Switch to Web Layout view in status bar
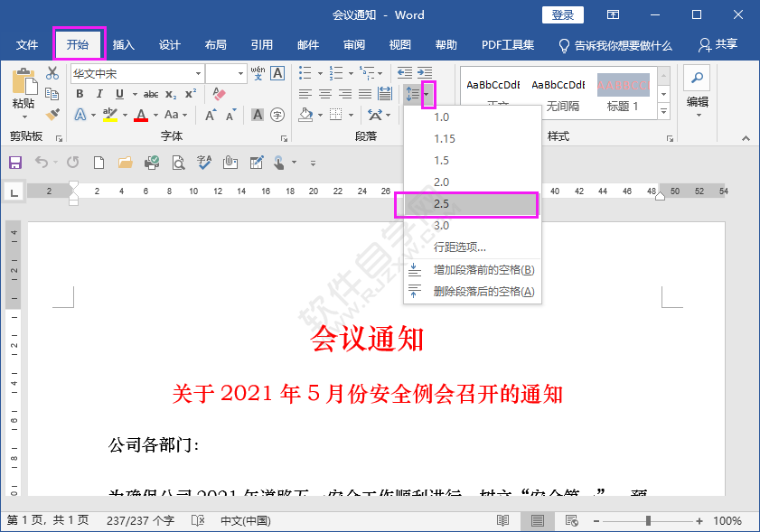Image resolution: width=760 pixels, height=532 pixels. tap(572, 521)
